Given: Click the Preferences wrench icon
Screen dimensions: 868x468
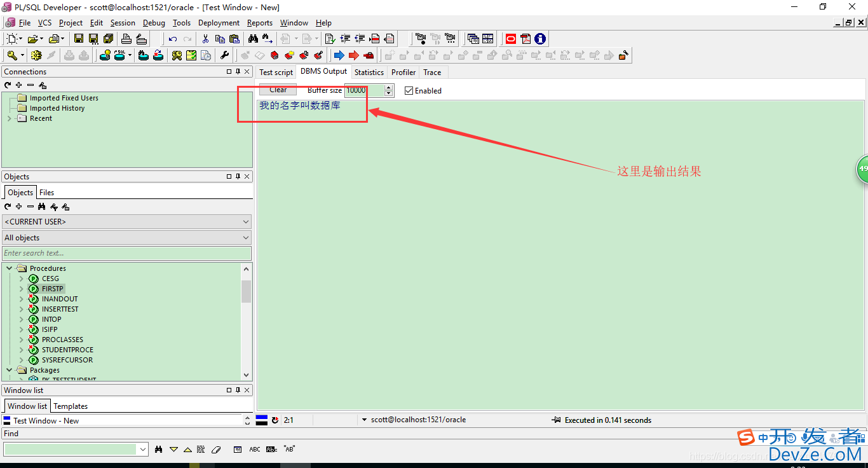Looking at the screenshot, I should pos(224,55).
